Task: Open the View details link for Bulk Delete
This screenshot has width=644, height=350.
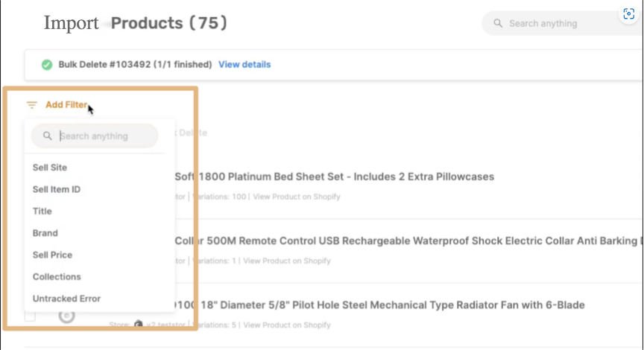Action: [244, 65]
